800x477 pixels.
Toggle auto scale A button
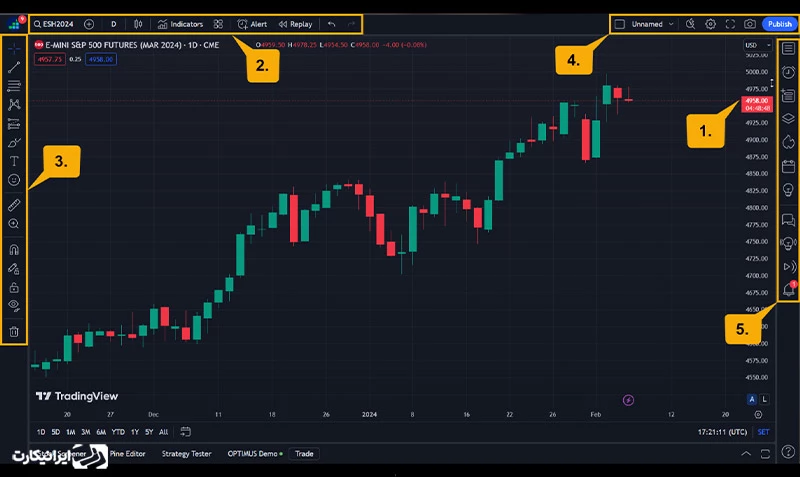coord(752,399)
